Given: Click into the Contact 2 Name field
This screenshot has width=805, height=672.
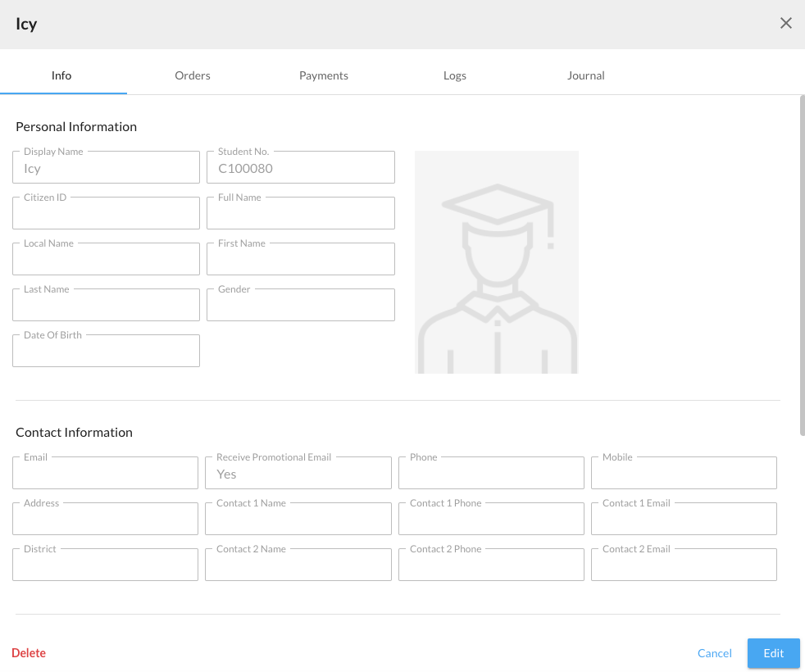Looking at the screenshot, I should (298, 565).
